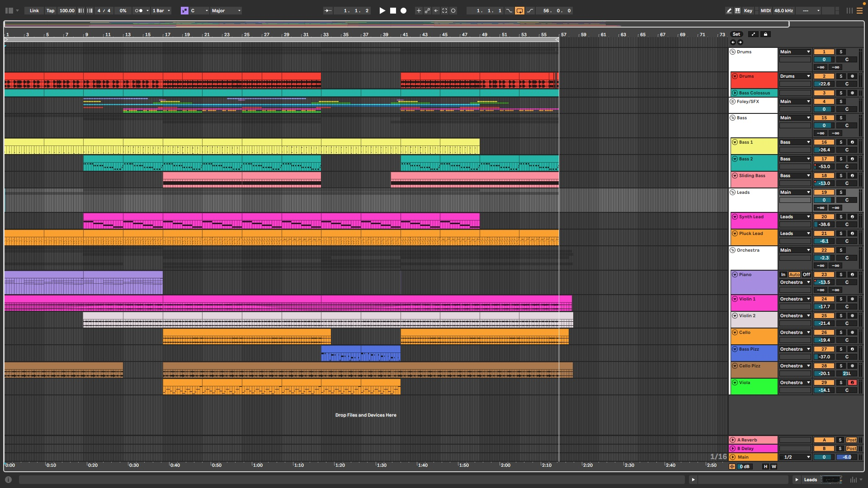868x488 pixels.
Task: Toggle the Loop switch in the transport
Action: coord(519,10)
